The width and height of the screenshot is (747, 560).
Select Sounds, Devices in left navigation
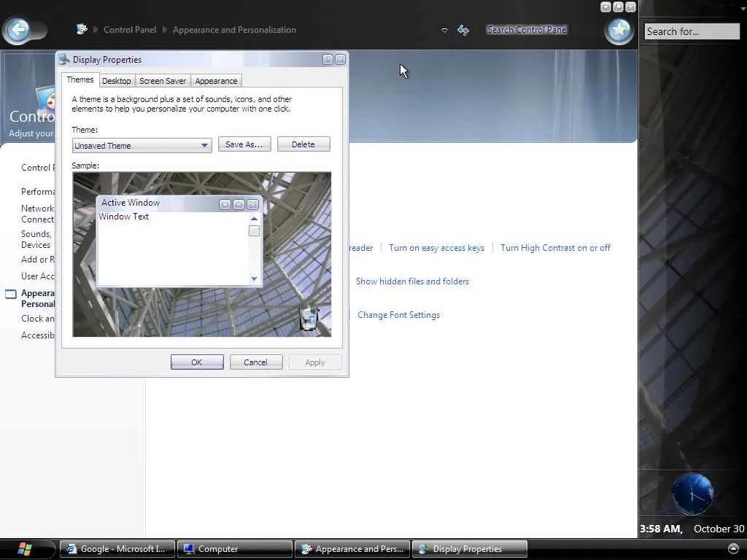[x=36, y=239]
